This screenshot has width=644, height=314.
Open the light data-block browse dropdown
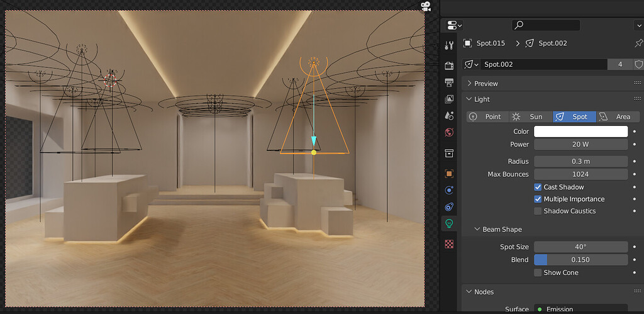[x=470, y=65]
